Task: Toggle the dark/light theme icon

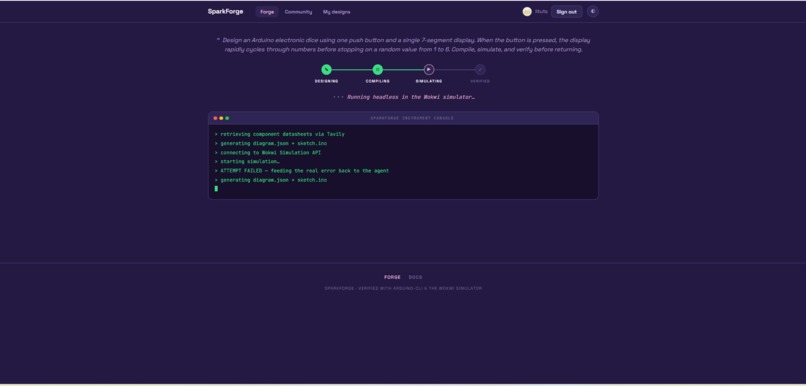Action: (593, 11)
